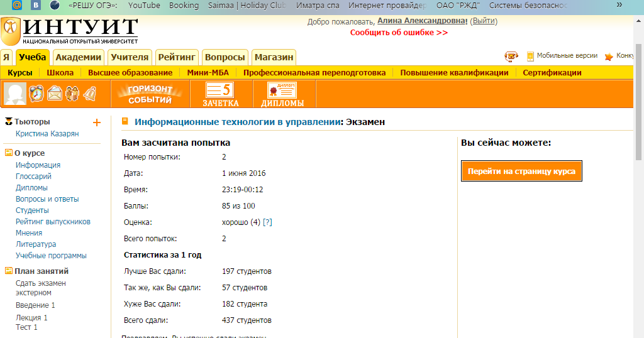644x338 pixels.
Task: Open Студенты sidebar link
Action: (33, 210)
